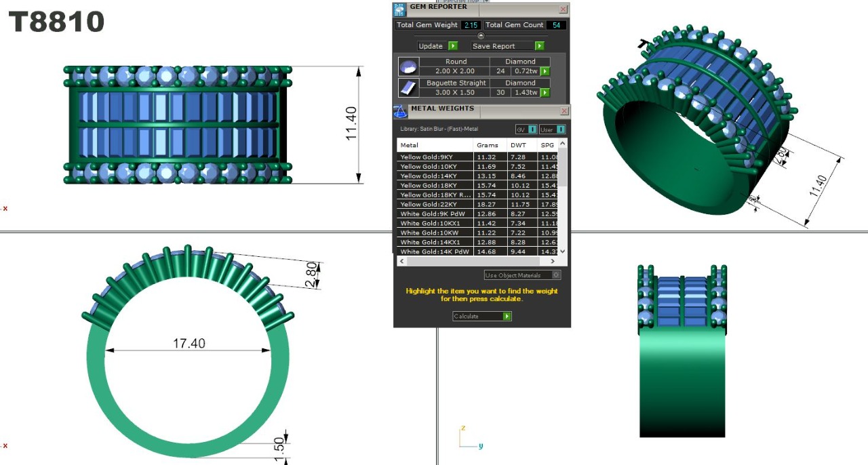Select the Yellow Gold:14KY row
This screenshot has width=868, height=465.
pyautogui.click(x=477, y=176)
